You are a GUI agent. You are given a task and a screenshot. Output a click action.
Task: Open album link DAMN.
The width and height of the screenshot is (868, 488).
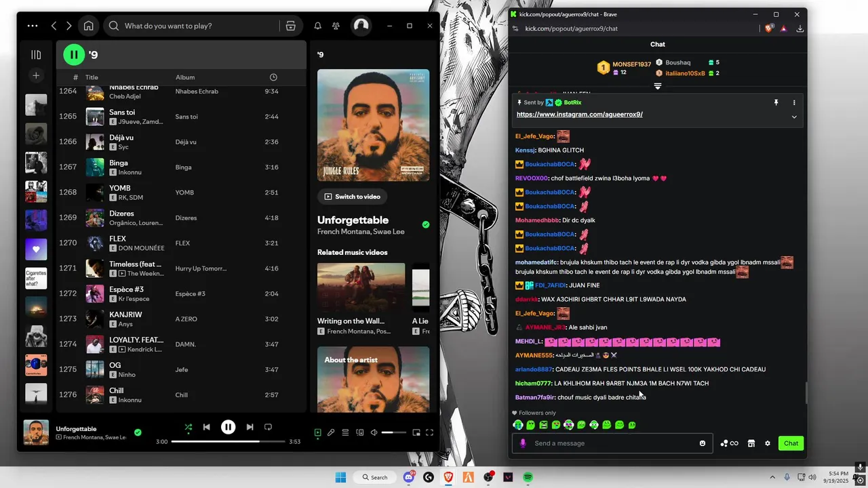click(x=185, y=344)
